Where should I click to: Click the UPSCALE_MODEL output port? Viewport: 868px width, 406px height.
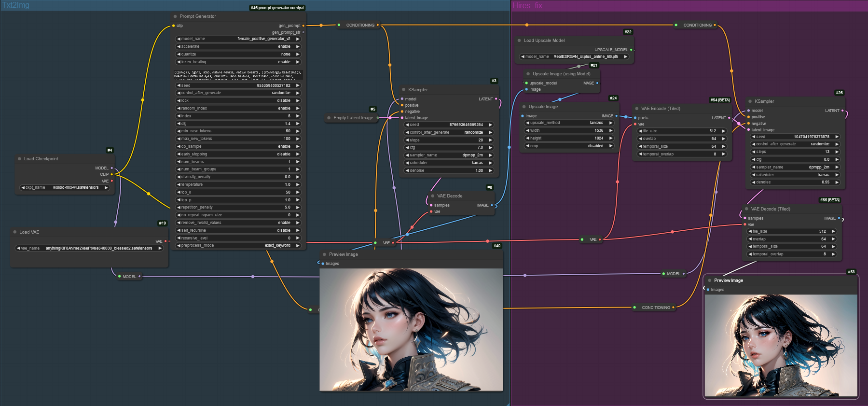click(x=631, y=50)
